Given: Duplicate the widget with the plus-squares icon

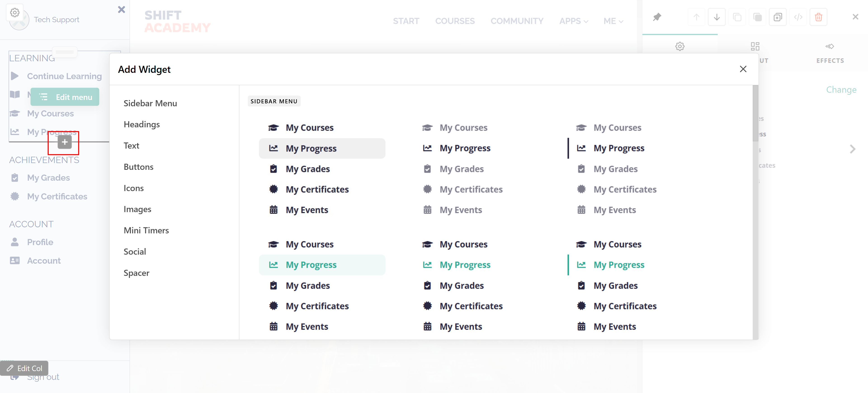Looking at the screenshot, I should coord(778,17).
